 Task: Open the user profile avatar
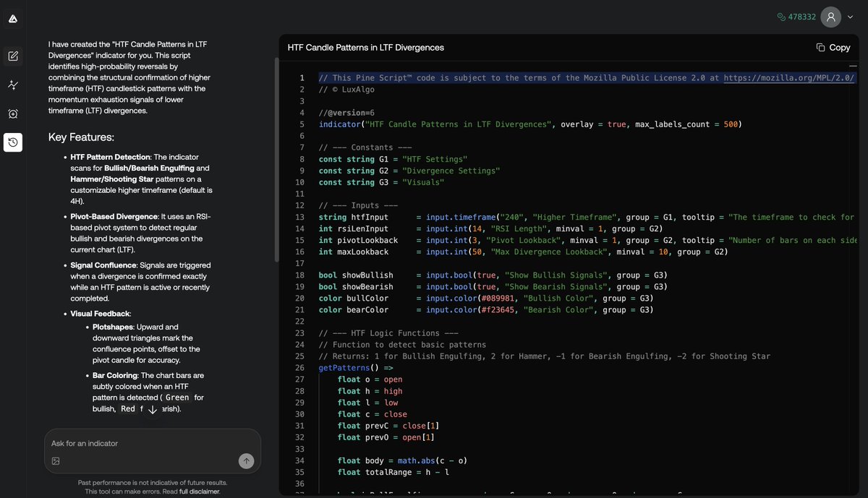[830, 17]
